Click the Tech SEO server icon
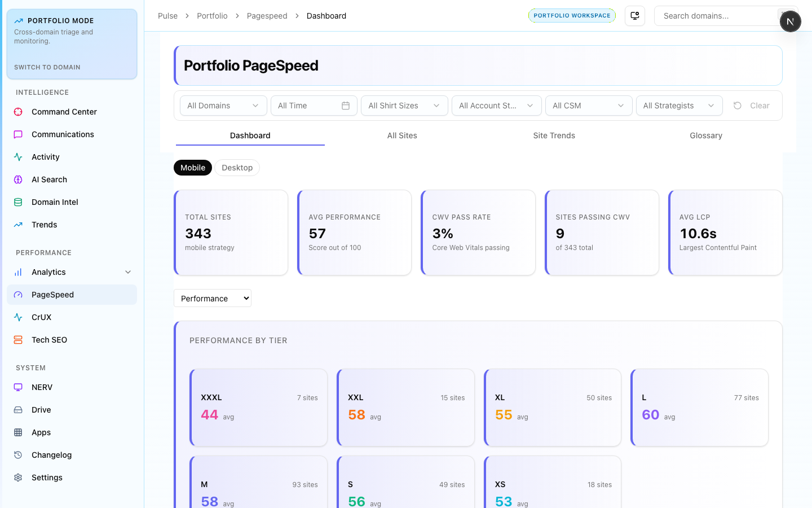The height and width of the screenshot is (508, 812). tap(18, 340)
